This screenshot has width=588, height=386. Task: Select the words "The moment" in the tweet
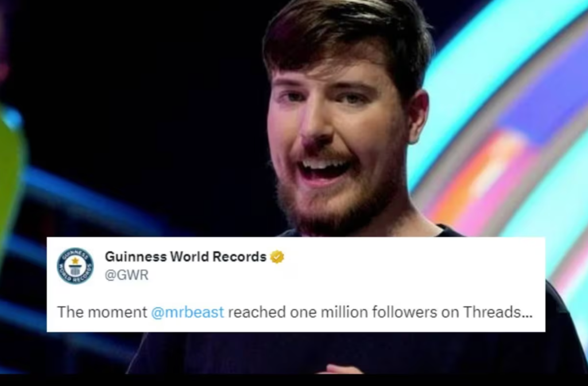pos(102,312)
